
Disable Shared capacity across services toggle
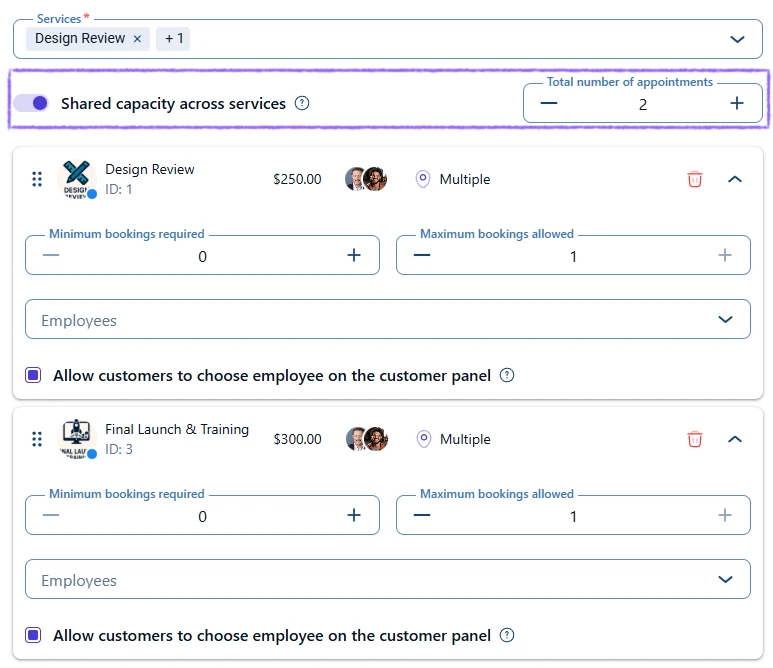31,103
